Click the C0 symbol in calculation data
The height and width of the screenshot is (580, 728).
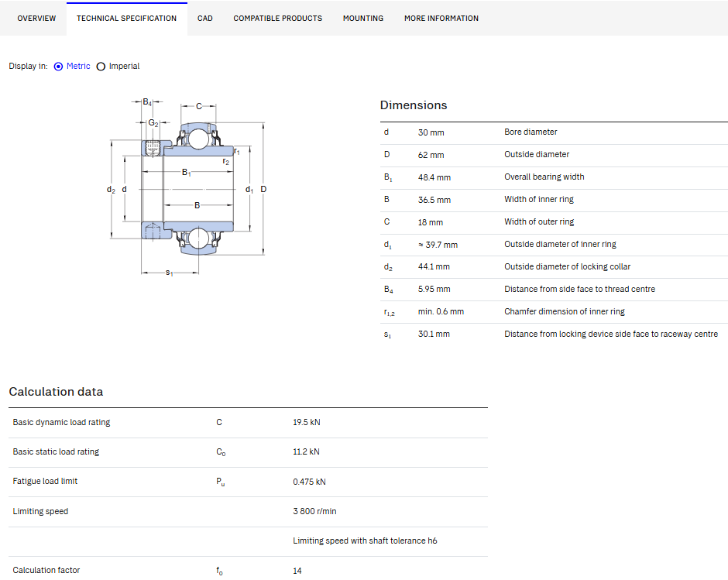[221, 452]
